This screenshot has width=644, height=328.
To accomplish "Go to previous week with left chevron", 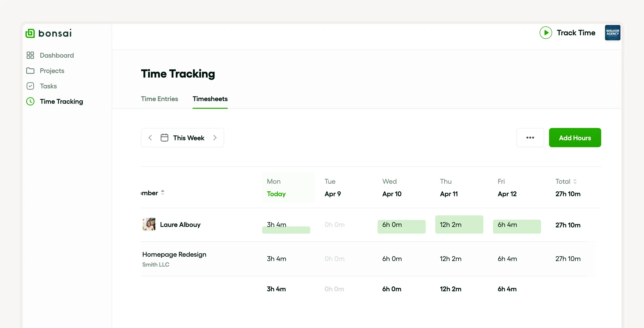I will point(150,138).
